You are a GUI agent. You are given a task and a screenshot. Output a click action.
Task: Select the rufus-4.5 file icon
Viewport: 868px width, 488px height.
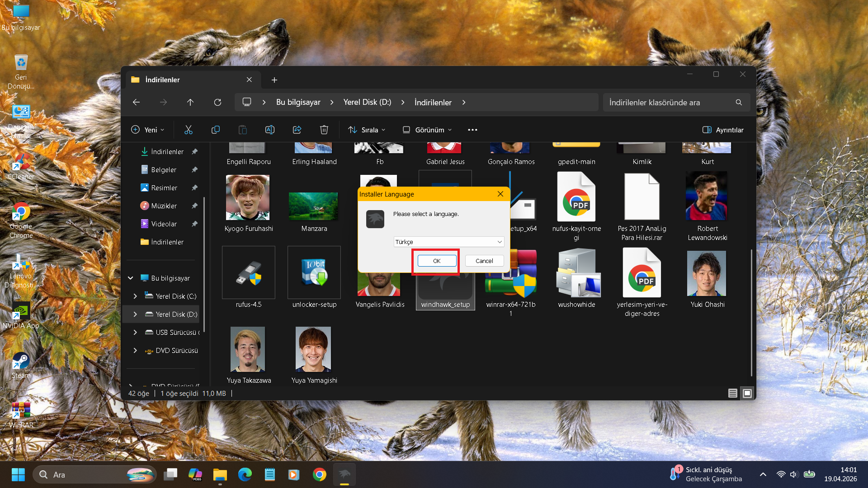[249, 272]
